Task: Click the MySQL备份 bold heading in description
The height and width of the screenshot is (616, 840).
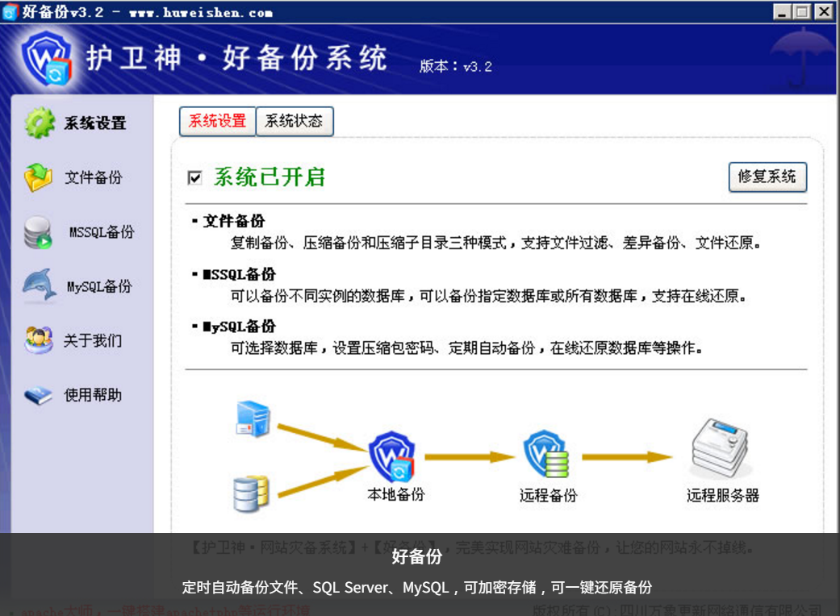Action: click(239, 327)
